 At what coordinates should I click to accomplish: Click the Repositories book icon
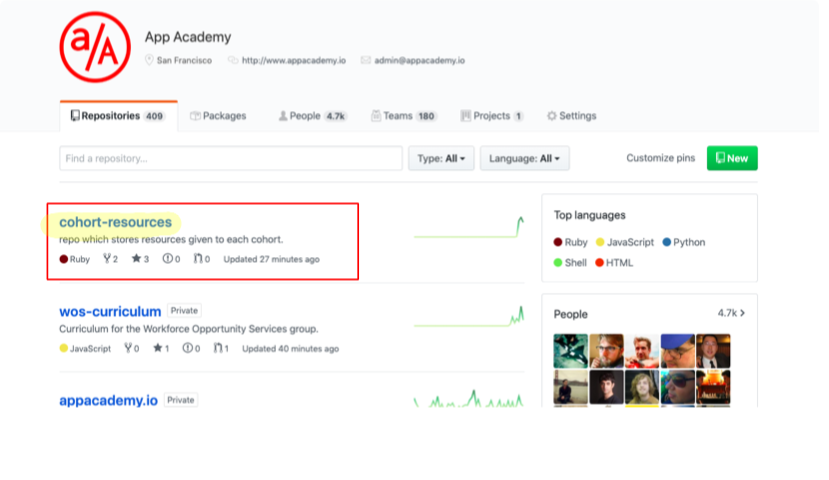coord(75,115)
